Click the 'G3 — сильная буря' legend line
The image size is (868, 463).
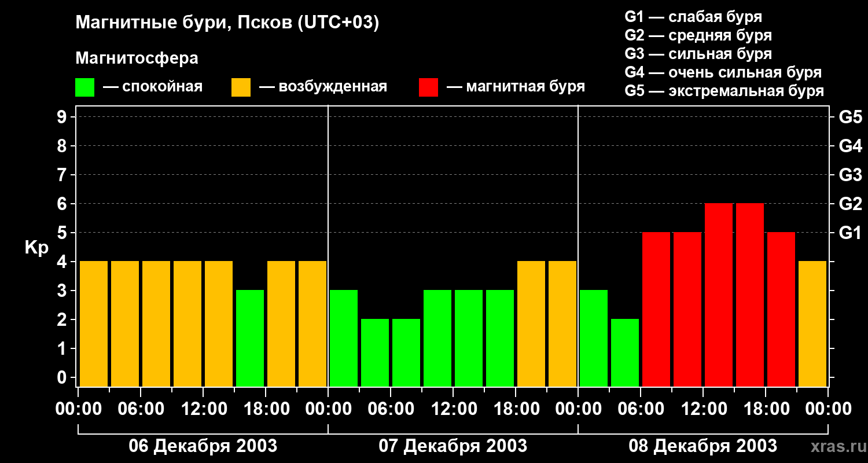pos(698,54)
